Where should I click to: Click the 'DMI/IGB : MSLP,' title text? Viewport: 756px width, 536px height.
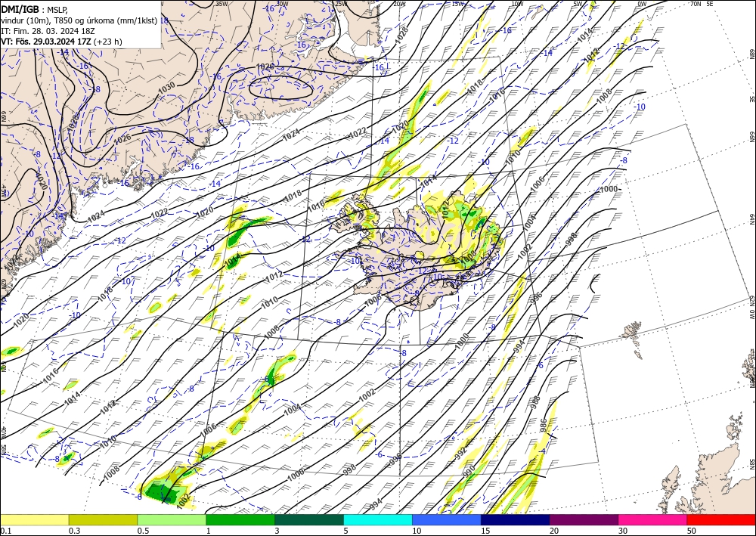[x=34, y=9]
